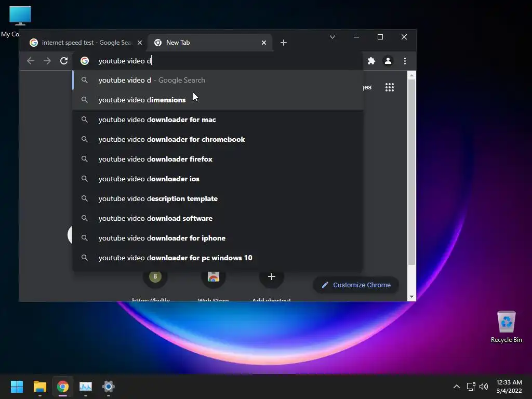
Task: Open the Windows Start menu
Action: [17, 387]
